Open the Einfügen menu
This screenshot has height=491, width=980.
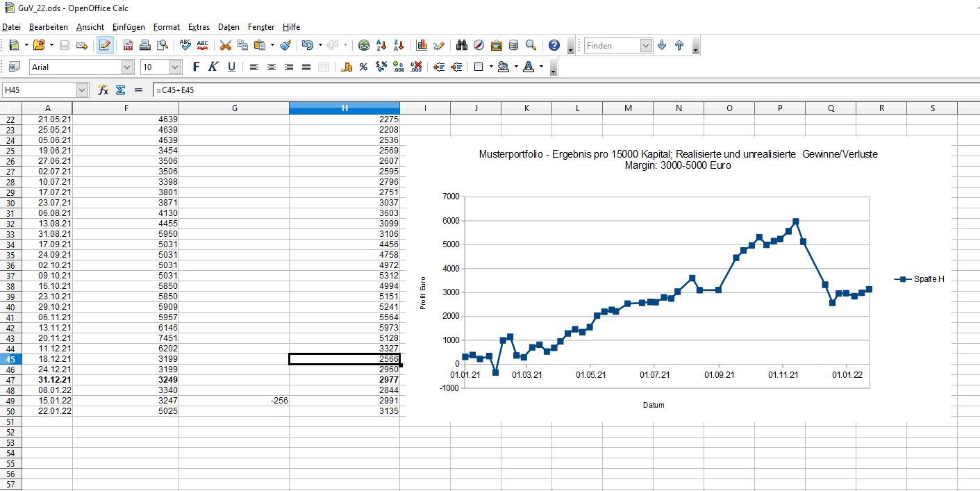[x=128, y=27]
